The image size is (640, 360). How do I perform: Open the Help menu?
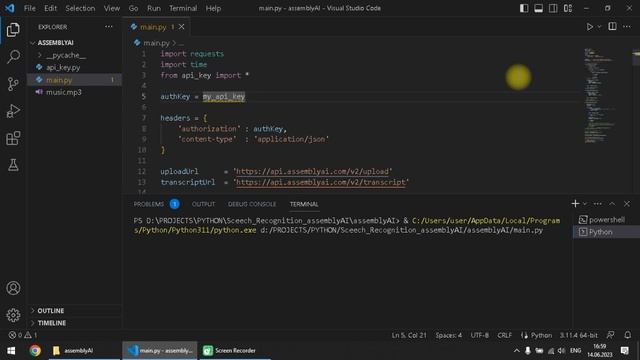click(x=213, y=8)
